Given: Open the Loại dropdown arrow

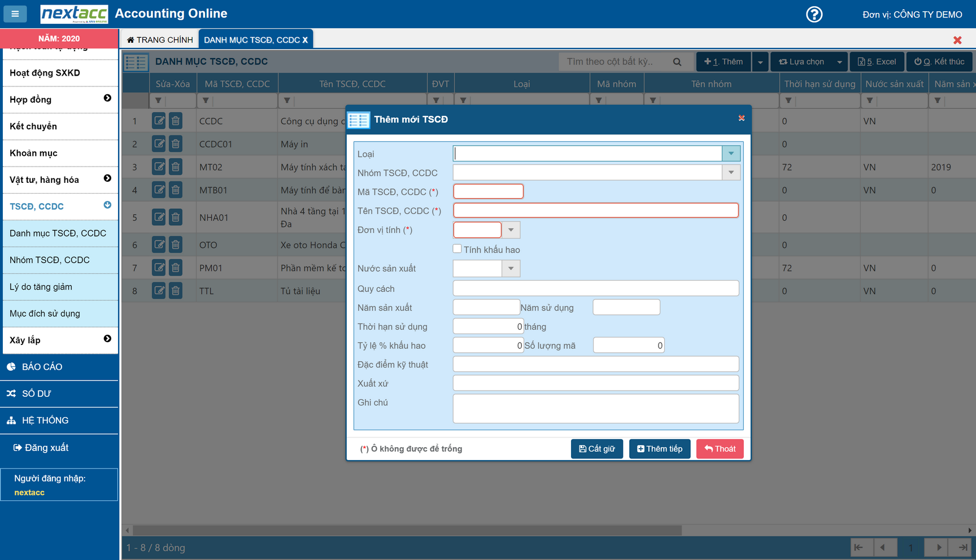Looking at the screenshot, I should pos(731,154).
